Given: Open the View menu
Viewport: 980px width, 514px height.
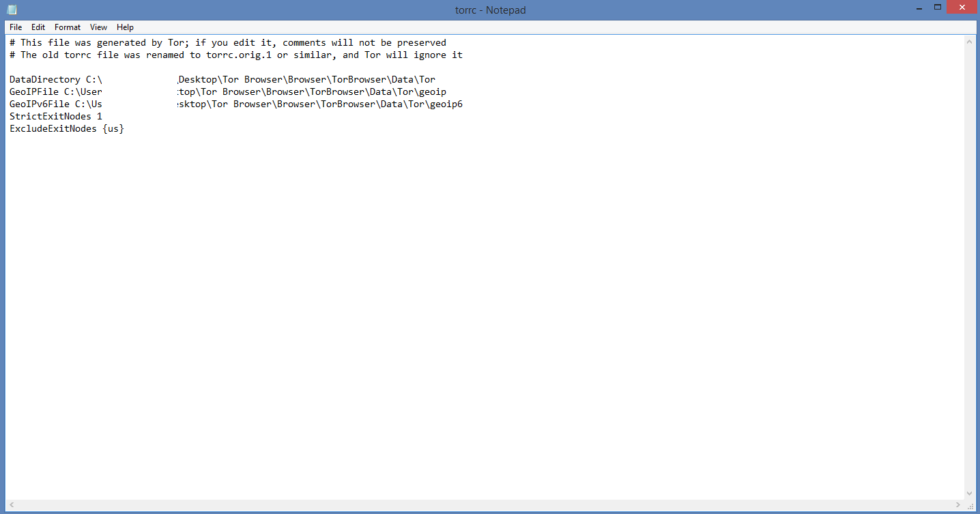Looking at the screenshot, I should point(98,27).
